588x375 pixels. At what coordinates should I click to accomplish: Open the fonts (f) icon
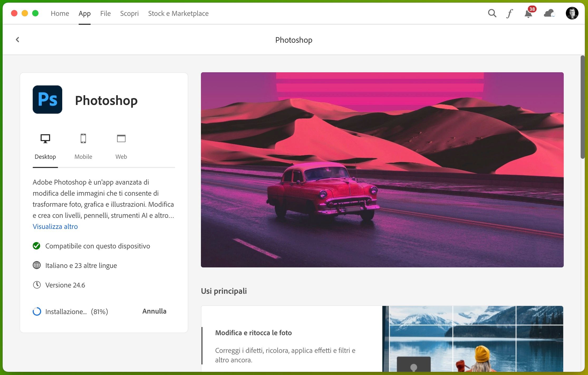click(x=509, y=13)
